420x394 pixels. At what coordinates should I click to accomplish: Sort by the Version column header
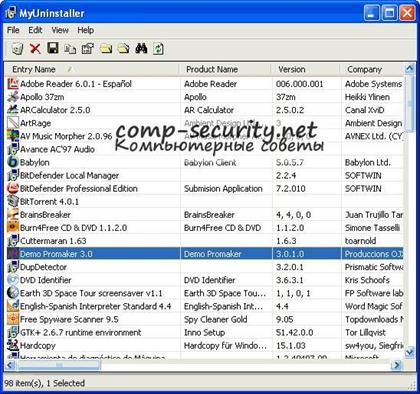click(x=305, y=69)
